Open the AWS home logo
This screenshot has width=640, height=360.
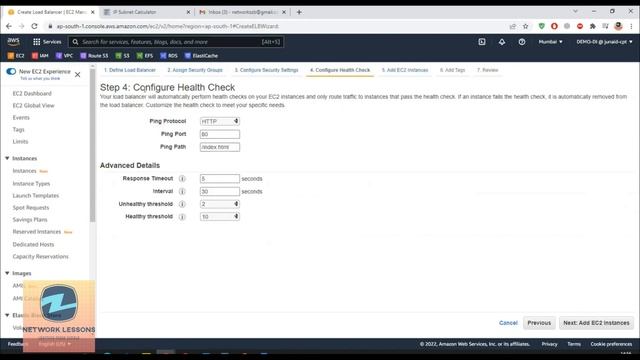coord(13,42)
